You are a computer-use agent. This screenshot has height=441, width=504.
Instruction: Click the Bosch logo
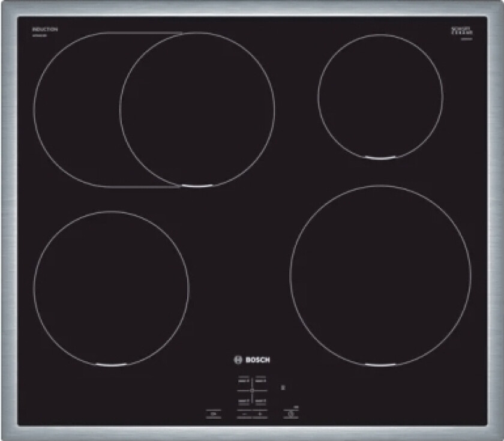tap(251, 359)
